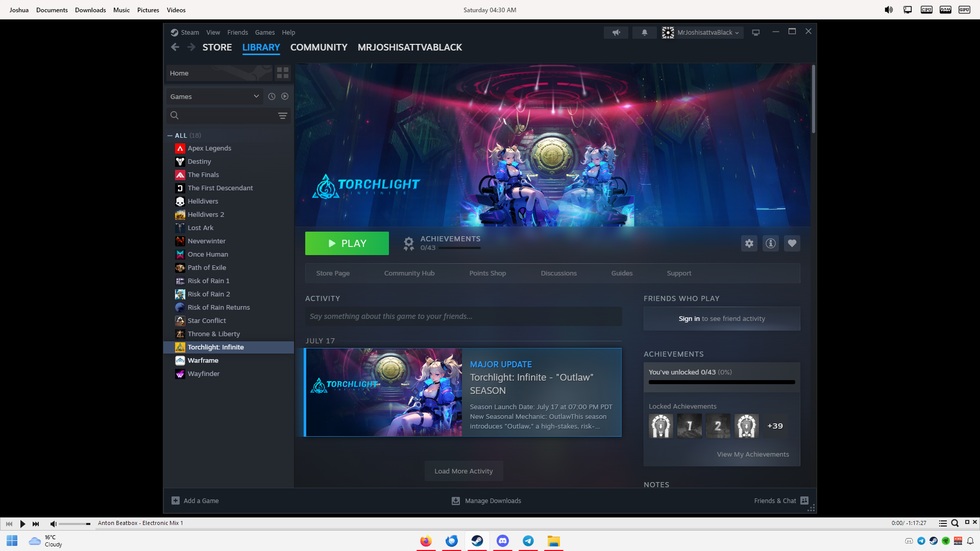Switch library to grid collections view
The width and height of the screenshot is (980, 551).
coord(283,73)
